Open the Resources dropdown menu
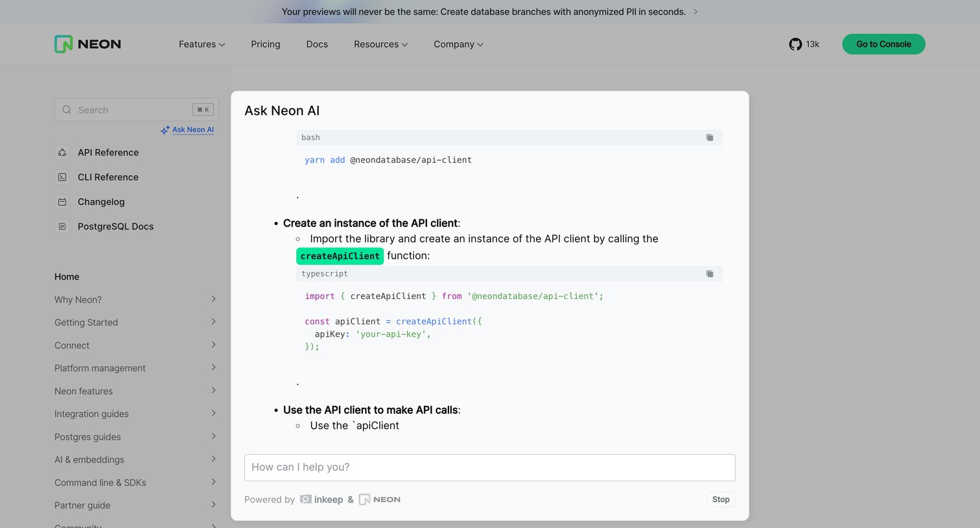The width and height of the screenshot is (980, 528). pyautogui.click(x=380, y=44)
